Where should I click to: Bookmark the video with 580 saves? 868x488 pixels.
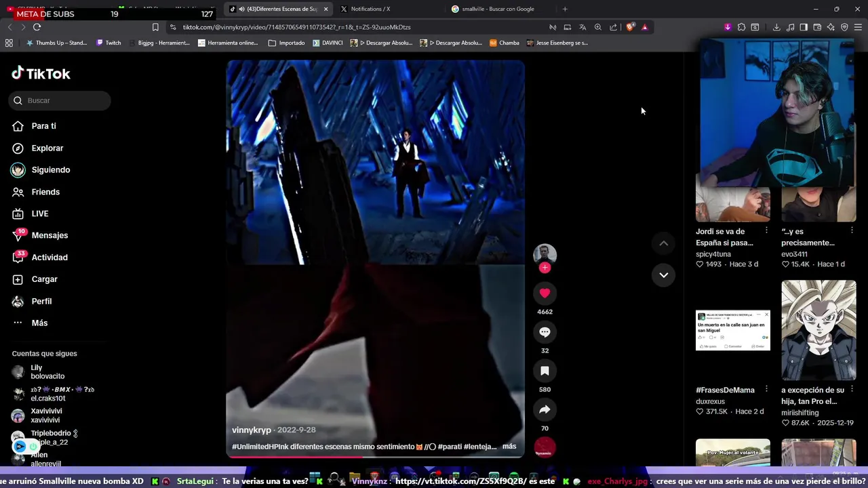[x=545, y=371]
